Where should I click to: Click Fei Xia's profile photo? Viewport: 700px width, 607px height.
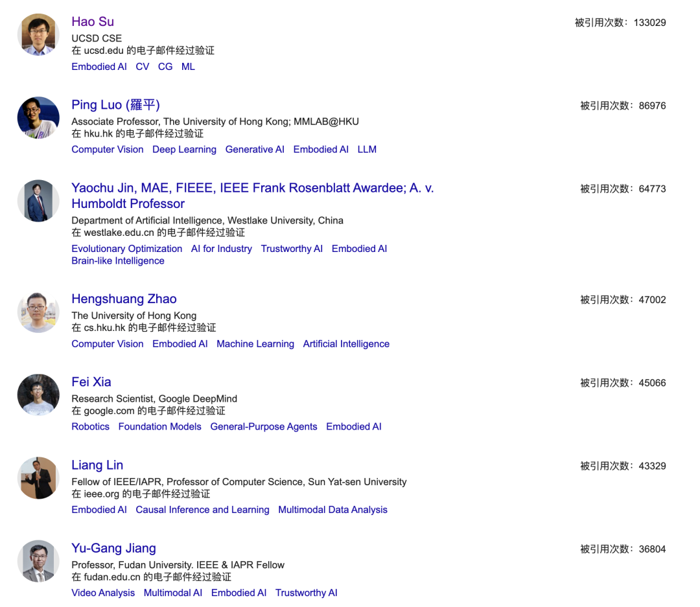coord(38,395)
